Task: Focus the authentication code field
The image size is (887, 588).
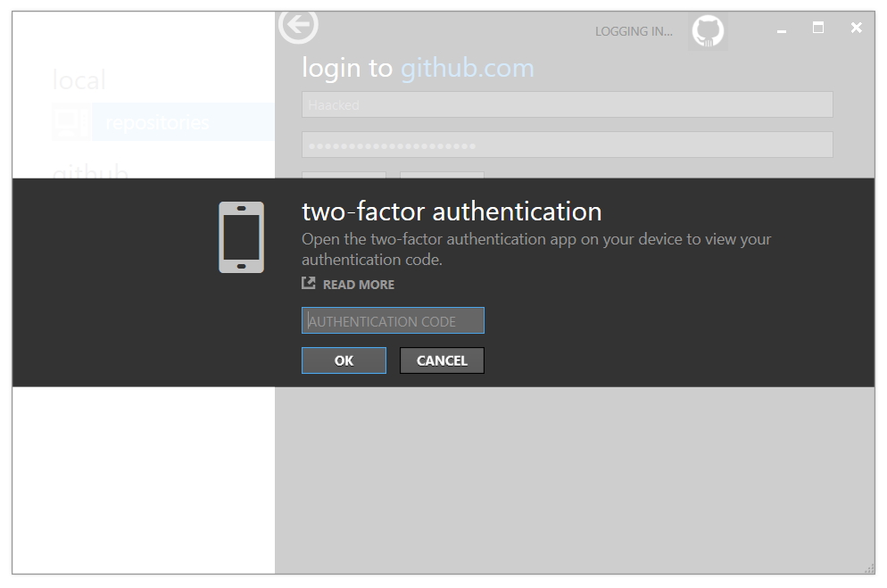Action: click(393, 320)
